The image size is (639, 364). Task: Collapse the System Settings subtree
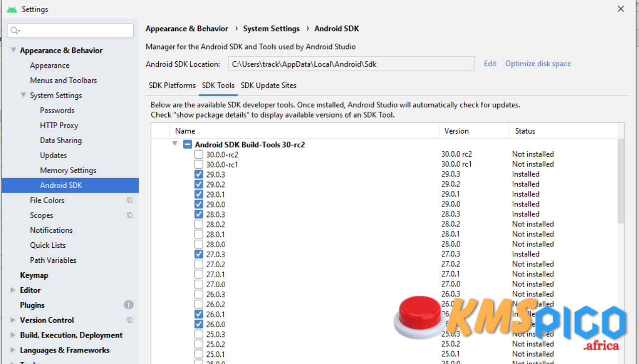23,95
